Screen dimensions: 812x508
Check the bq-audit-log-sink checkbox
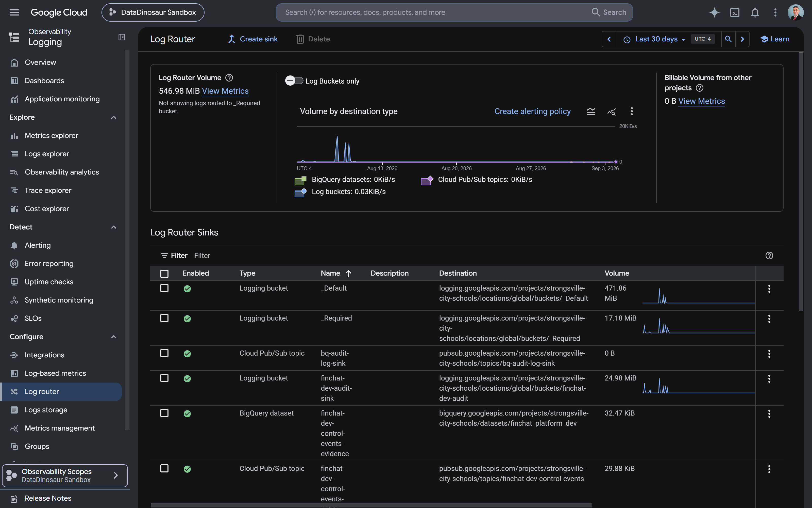(164, 353)
